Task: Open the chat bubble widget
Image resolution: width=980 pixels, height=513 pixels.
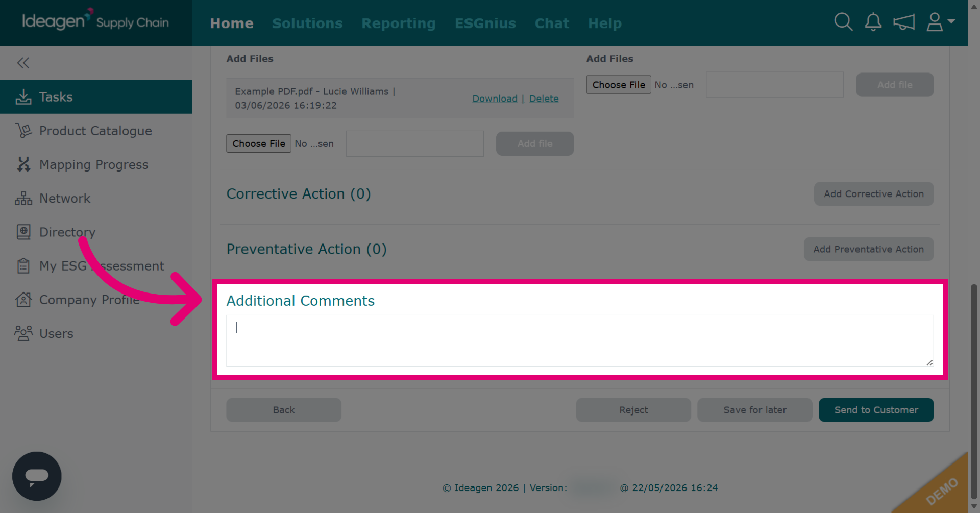Action: (37, 476)
